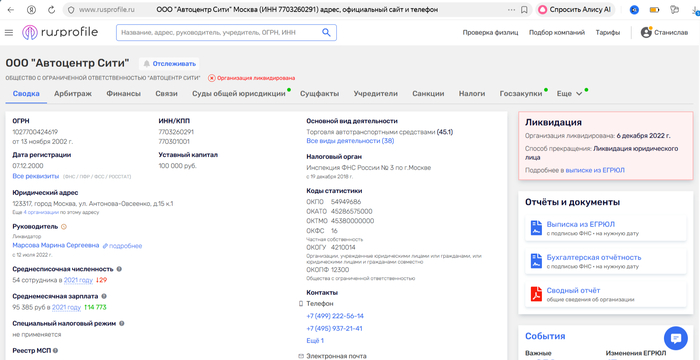Click the phone icon beside Телефон

[x=300, y=304]
